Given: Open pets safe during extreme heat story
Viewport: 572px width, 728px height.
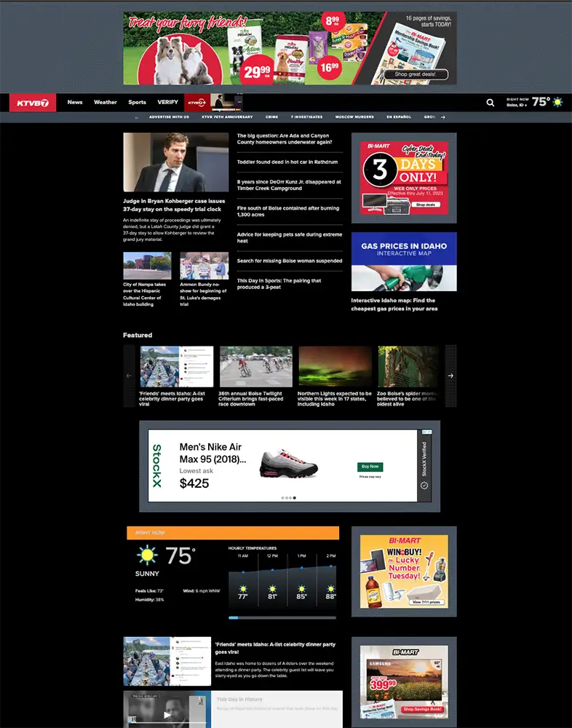Looking at the screenshot, I should [x=289, y=238].
